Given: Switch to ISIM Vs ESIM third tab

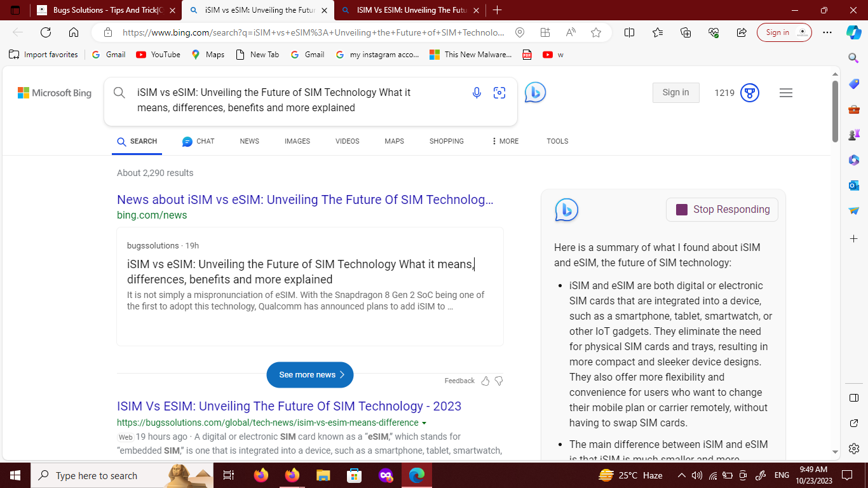Looking at the screenshot, I should (409, 10).
